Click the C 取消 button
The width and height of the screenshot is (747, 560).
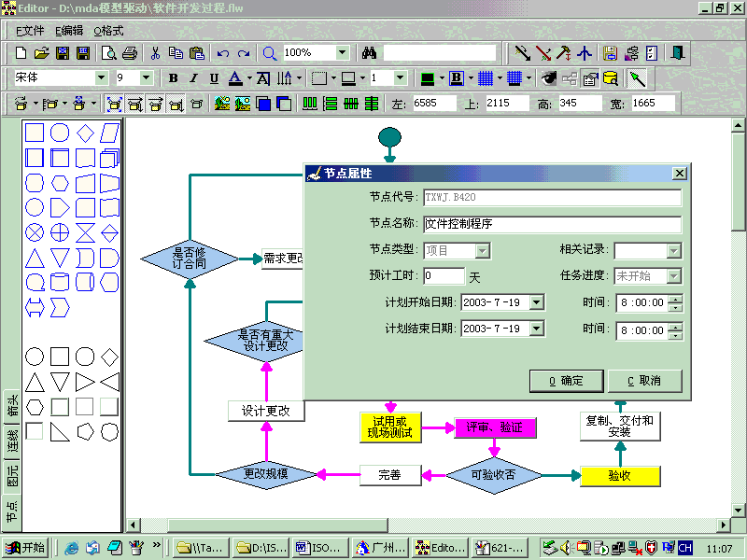click(x=644, y=381)
